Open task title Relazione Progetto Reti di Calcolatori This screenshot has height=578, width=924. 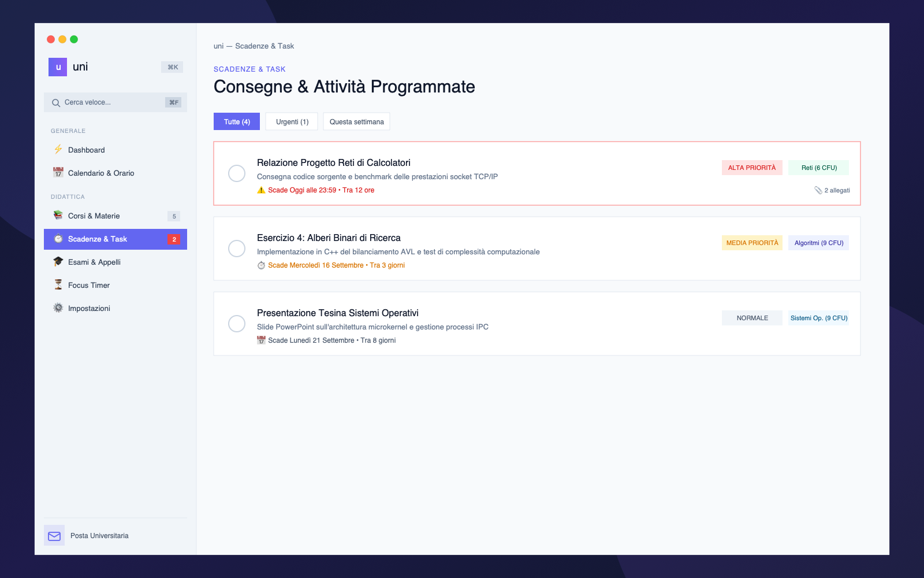(x=334, y=163)
